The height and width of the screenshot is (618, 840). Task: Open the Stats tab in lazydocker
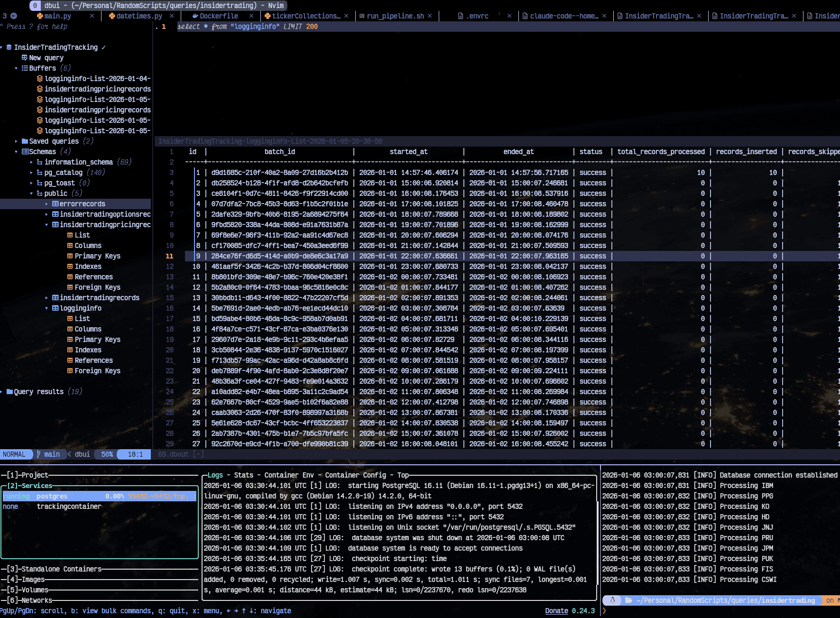point(243,475)
